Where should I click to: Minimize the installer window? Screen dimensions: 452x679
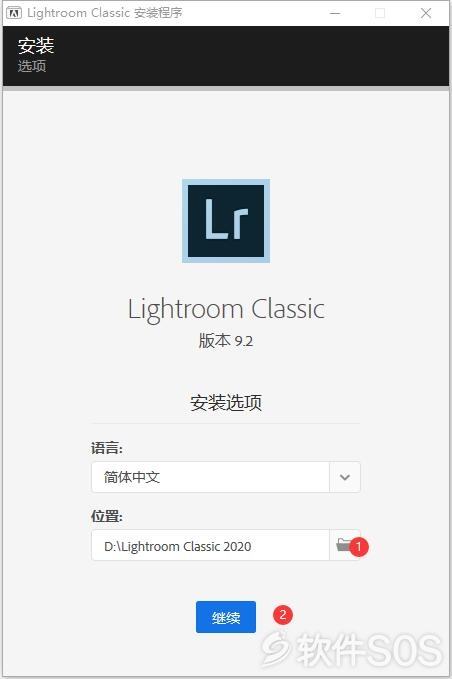tap(335, 13)
